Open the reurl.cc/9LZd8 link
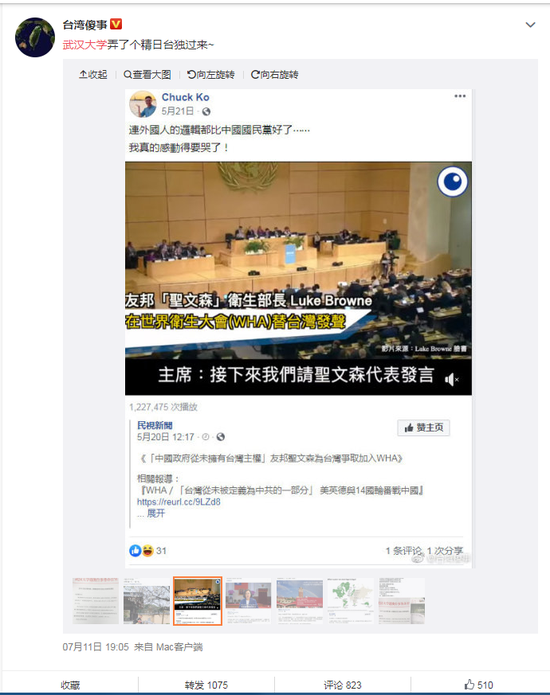This screenshot has height=695, width=550. pos(179,502)
